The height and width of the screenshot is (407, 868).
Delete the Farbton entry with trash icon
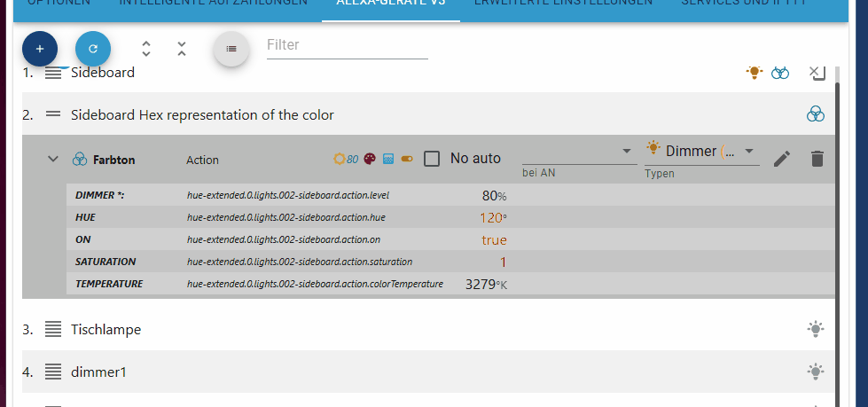[817, 159]
